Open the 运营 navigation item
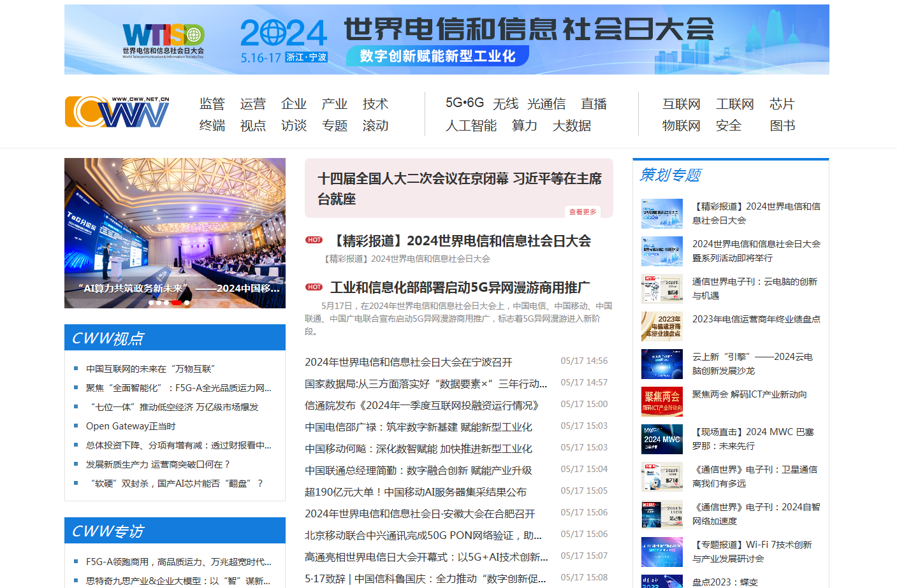 click(x=253, y=104)
